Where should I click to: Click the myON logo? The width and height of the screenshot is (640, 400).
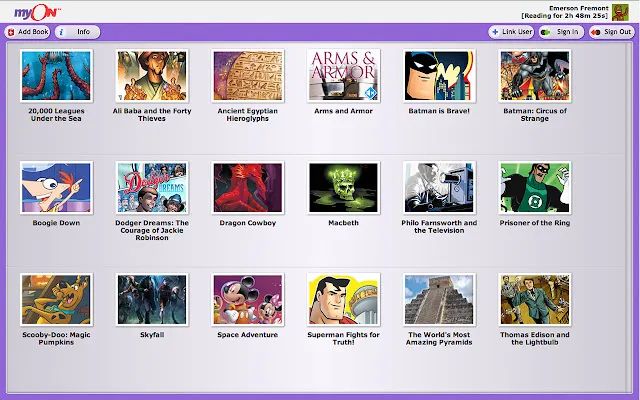pyautogui.click(x=37, y=12)
